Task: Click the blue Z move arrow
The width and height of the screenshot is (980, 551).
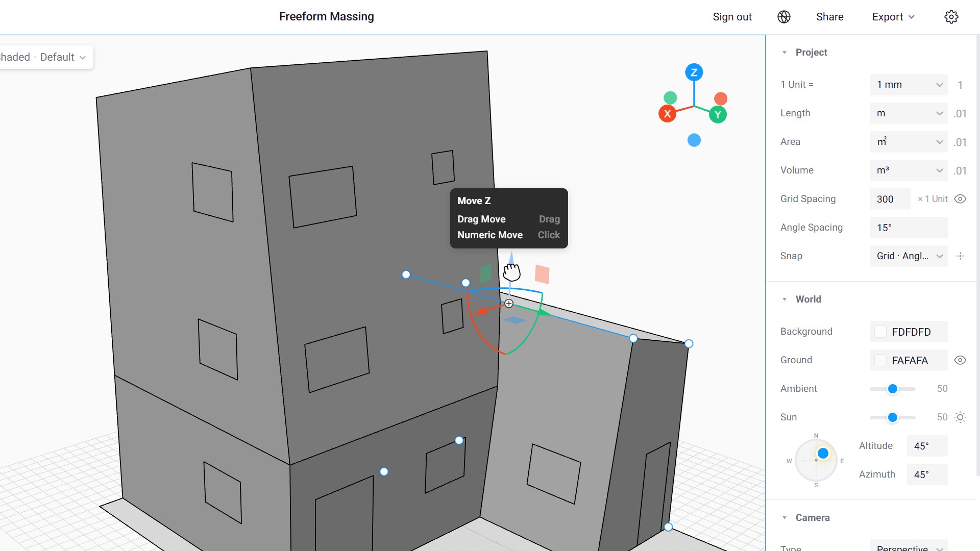Action: [511, 259]
